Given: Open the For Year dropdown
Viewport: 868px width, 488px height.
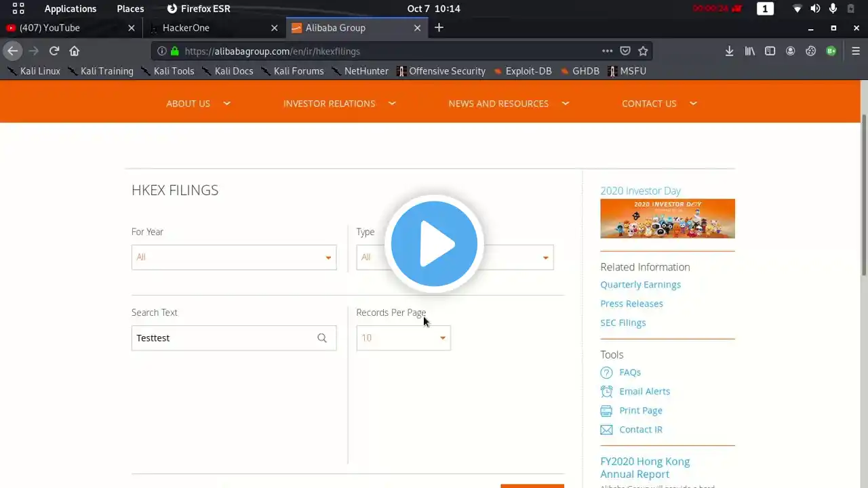Looking at the screenshot, I should 234,258.
